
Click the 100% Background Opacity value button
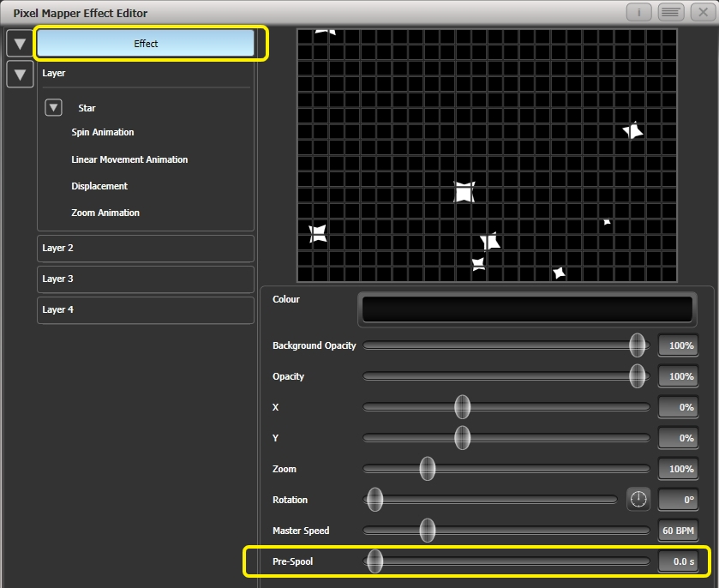pyautogui.click(x=678, y=345)
